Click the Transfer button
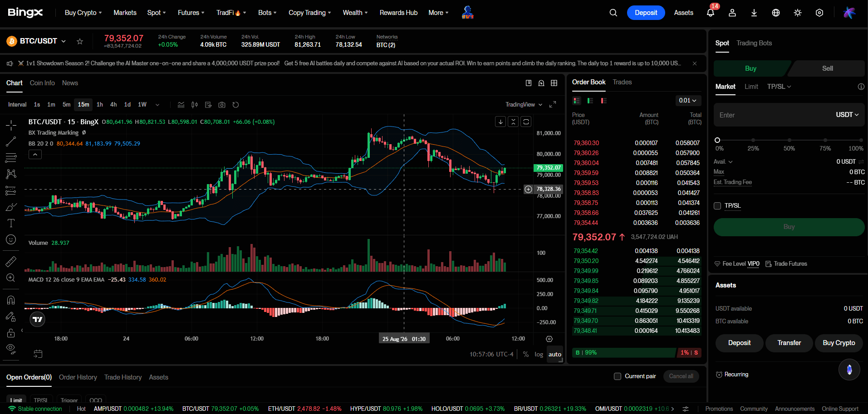 click(x=789, y=343)
